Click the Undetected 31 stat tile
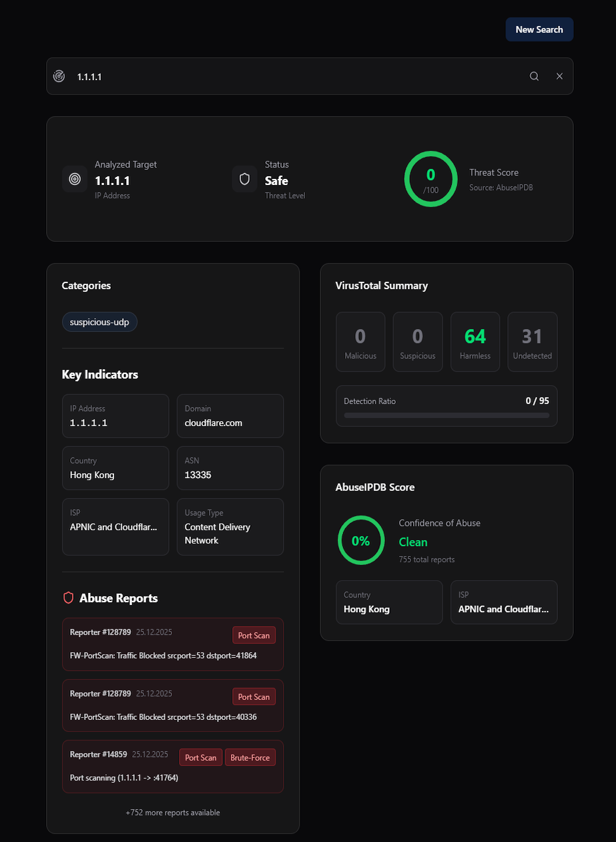Image resolution: width=616 pixels, height=842 pixels. 532,341
